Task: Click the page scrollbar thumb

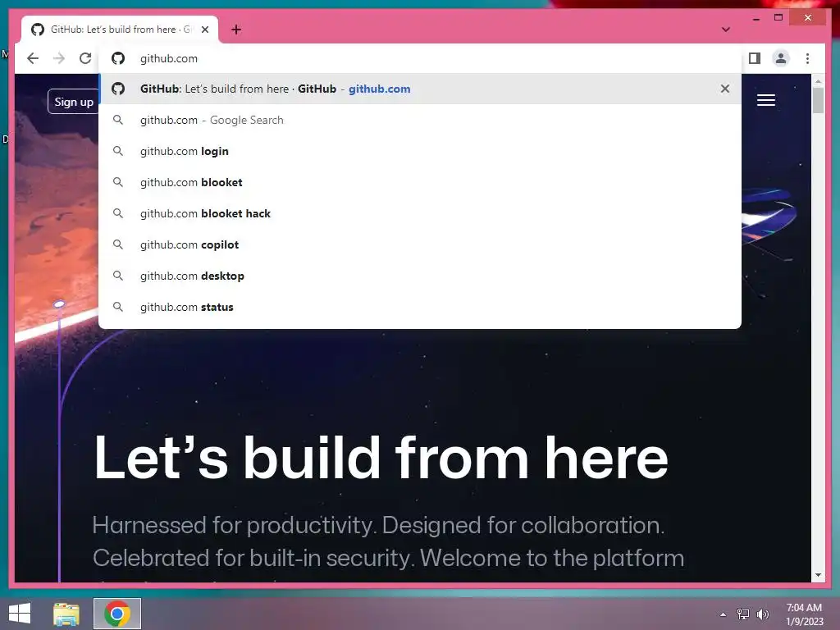Action: pos(818,100)
